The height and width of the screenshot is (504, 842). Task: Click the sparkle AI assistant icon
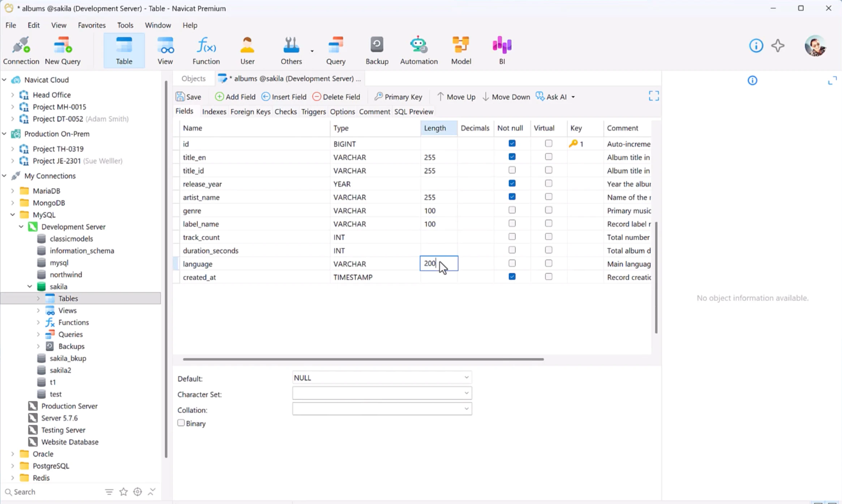(778, 46)
